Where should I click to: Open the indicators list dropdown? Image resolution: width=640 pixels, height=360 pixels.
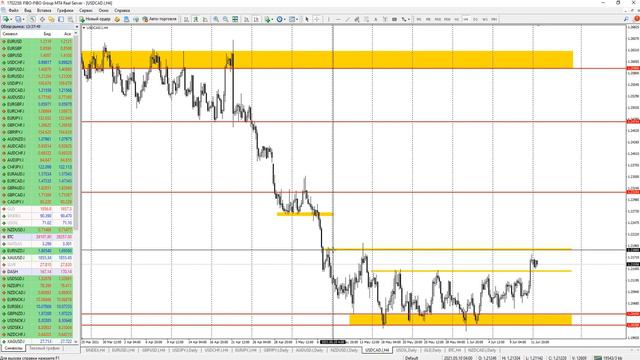(268, 19)
